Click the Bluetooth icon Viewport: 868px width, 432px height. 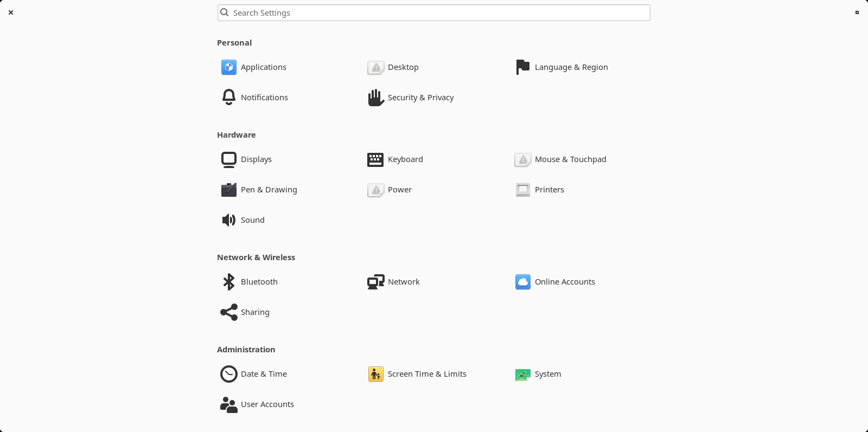(x=229, y=282)
